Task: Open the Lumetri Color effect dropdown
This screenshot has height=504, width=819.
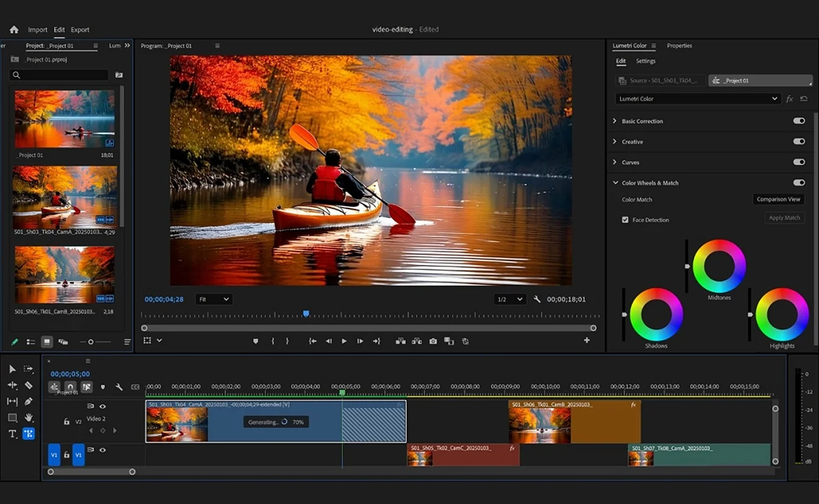Action: tap(698, 99)
